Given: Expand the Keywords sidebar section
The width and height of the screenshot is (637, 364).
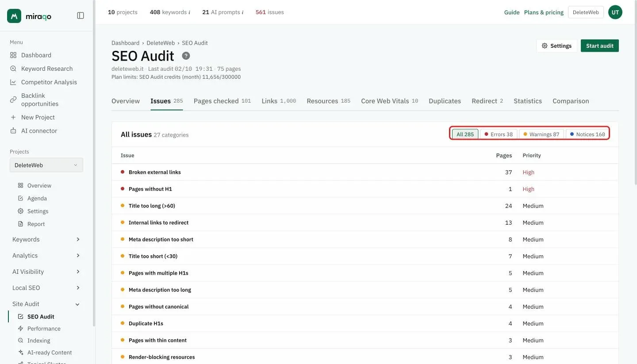Looking at the screenshot, I should click(46, 239).
